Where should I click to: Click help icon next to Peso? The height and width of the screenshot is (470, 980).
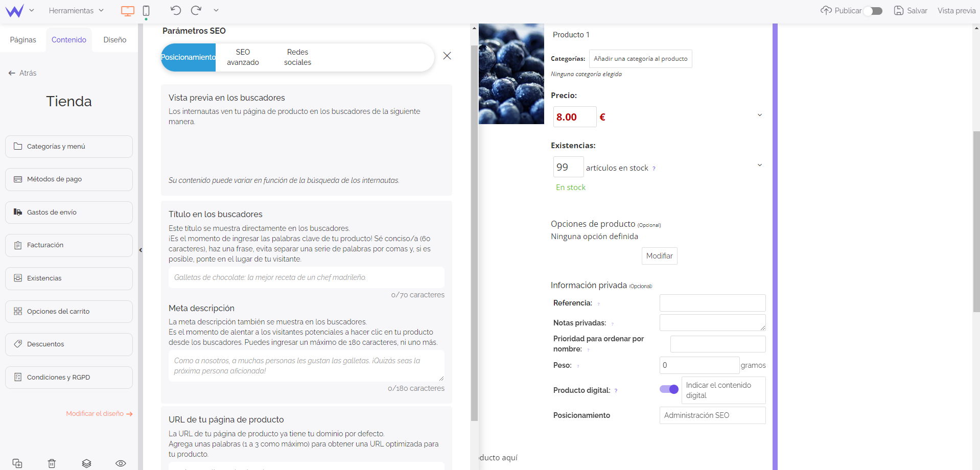578,366
